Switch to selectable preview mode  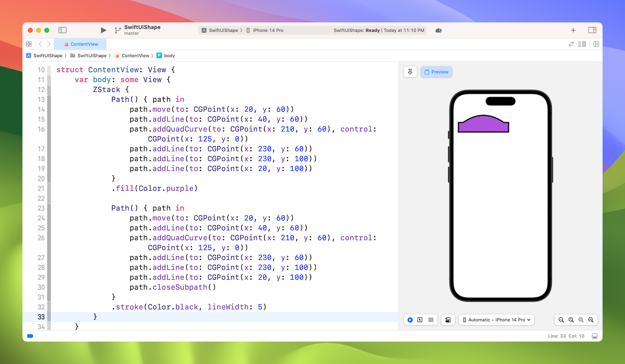click(420, 320)
